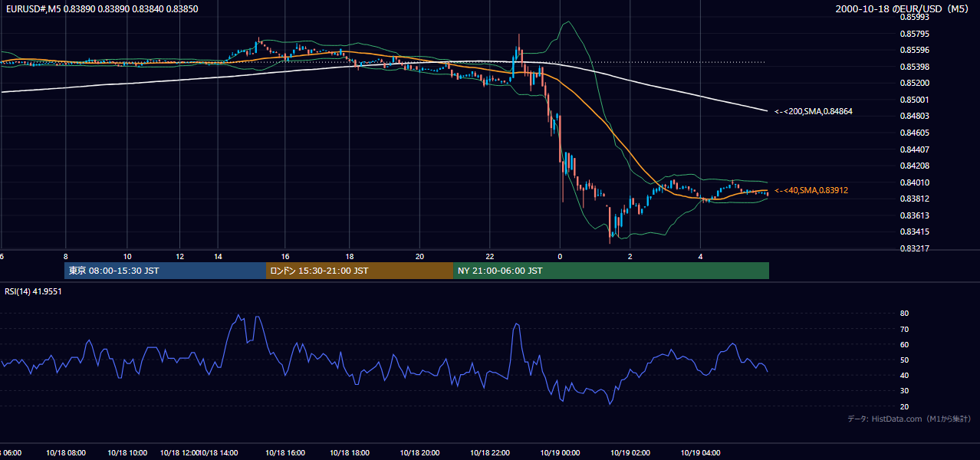Click price axis value 0.85596
This screenshot has height=460, width=980.
coord(914,51)
